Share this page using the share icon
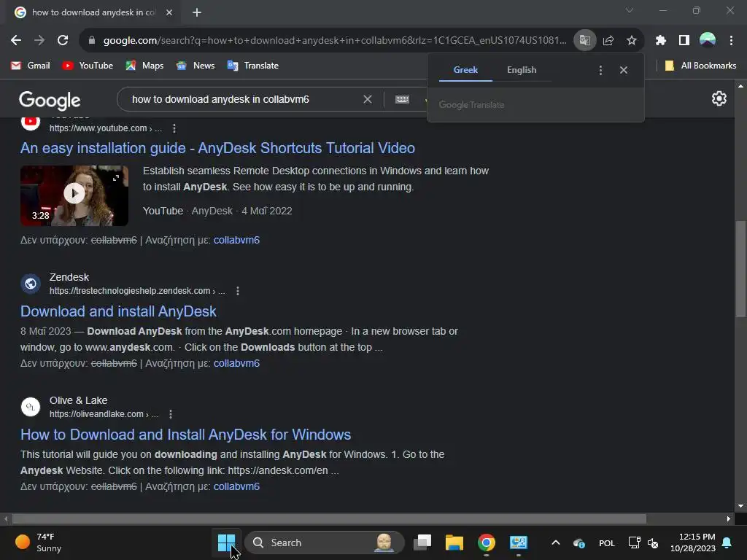Viewport: 747px width, 560px height. pyautogui.click(x=608, y=41)
